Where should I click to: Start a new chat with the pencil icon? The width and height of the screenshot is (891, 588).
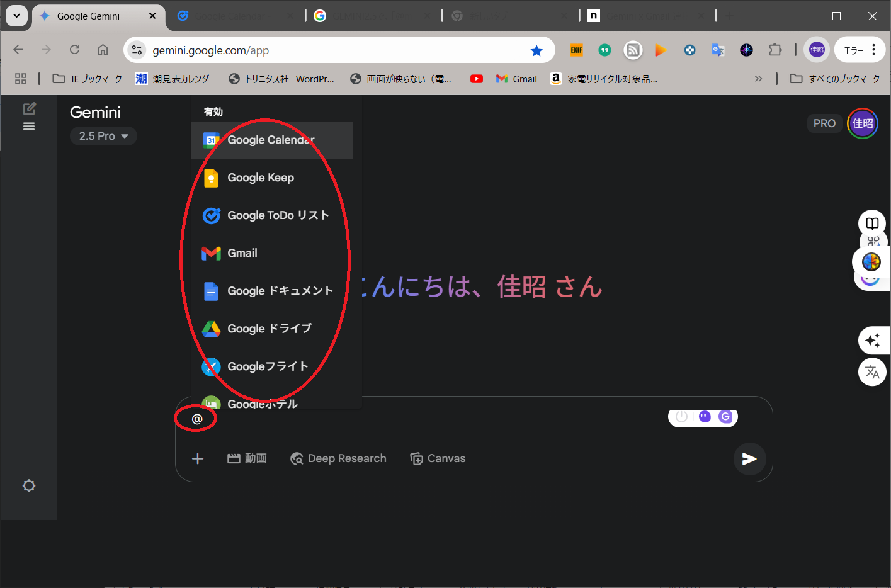pyautogui.click(x=29, y=108)
